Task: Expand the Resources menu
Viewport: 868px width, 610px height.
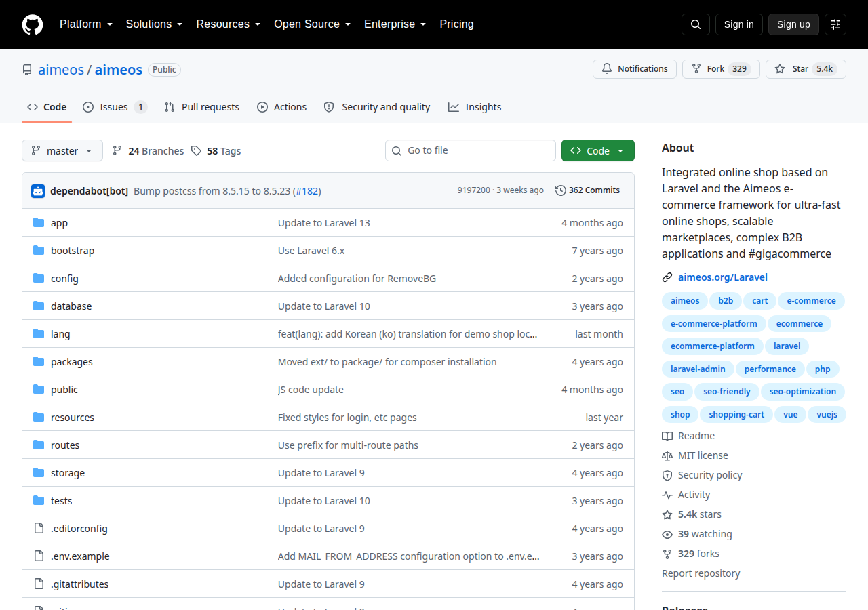Action: point(229,24)
